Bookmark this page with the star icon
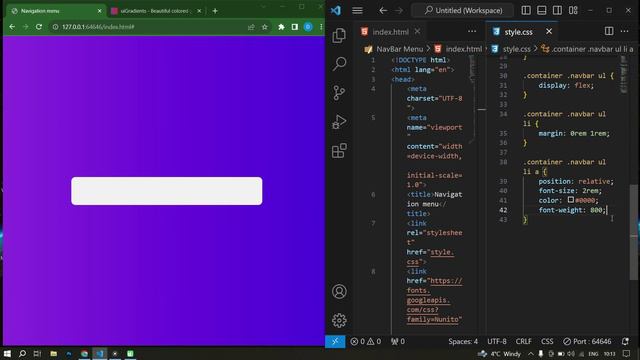 (x=264, y=27)
